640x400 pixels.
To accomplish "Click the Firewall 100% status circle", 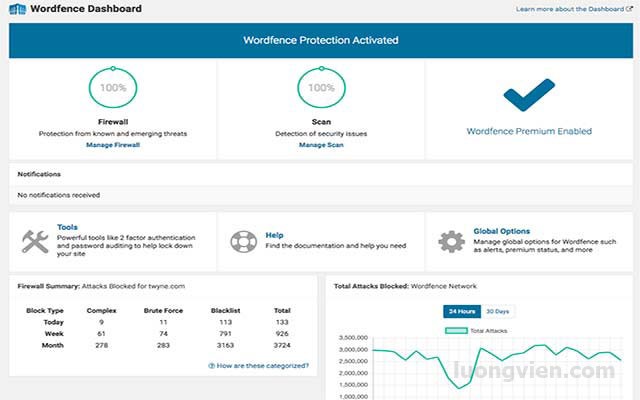I will (113, 87).
